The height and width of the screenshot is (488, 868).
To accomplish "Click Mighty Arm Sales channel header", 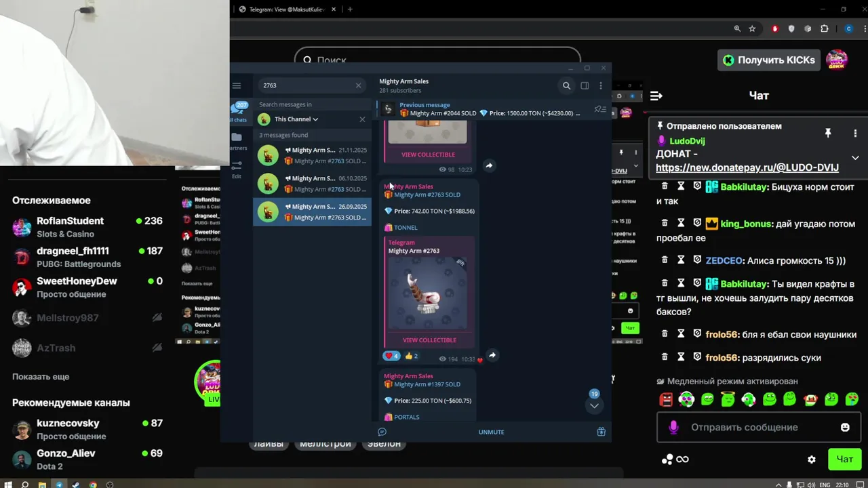I will pos(404,85).
